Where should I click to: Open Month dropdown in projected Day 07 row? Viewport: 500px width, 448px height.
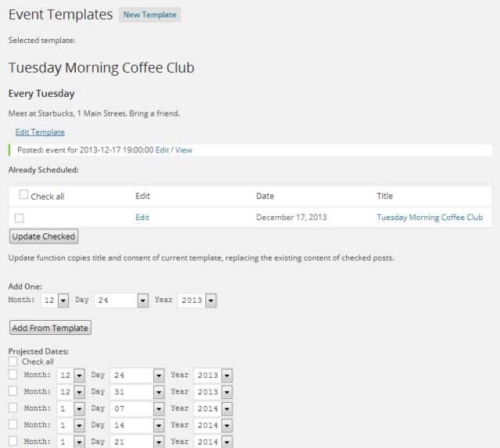pos(71,408)
